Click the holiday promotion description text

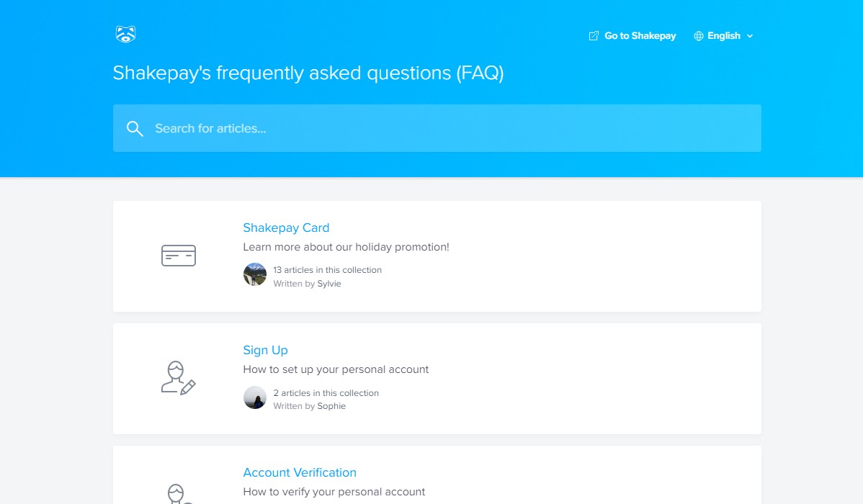pyautogui.click(x=346, y=247)
